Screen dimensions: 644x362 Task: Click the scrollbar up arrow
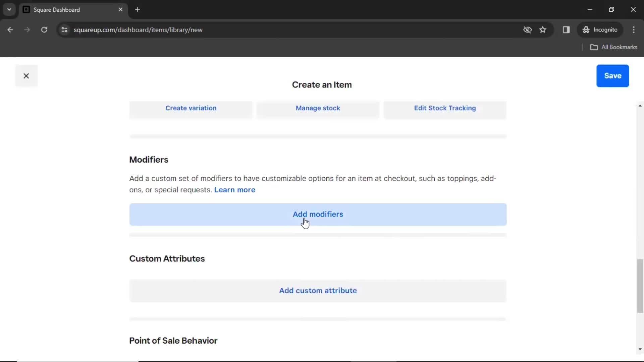[x=640, y=106]
